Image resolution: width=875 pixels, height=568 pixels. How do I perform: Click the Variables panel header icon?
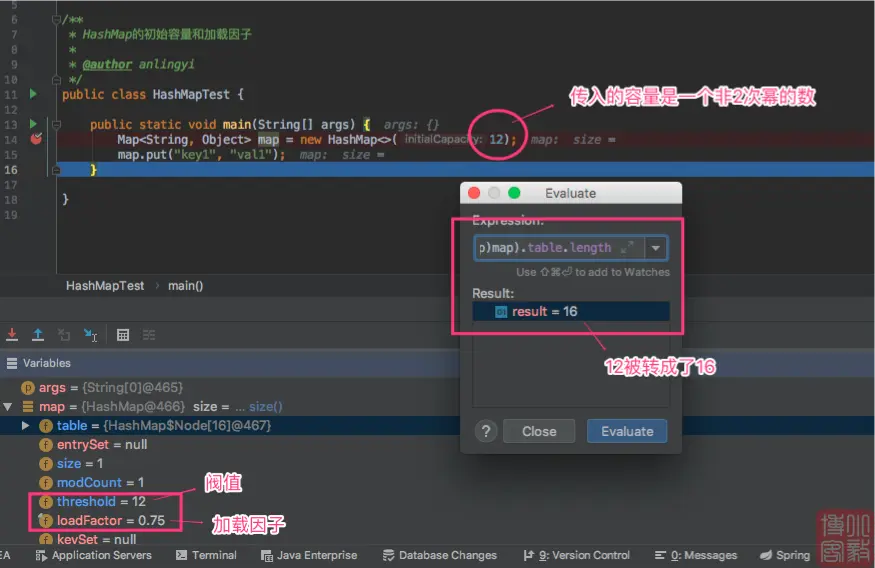tap(12, 363)
